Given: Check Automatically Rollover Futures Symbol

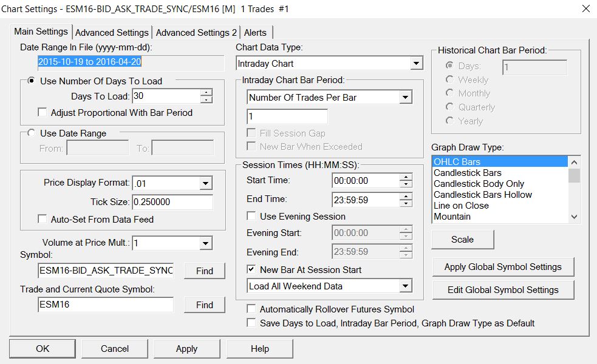Looking at the screenshot, I should coord(251,309).
